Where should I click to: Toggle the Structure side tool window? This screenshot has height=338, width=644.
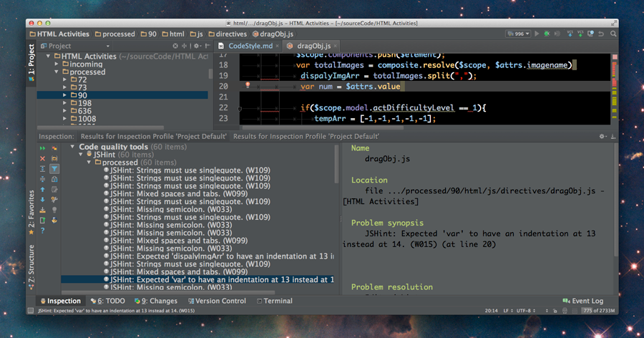coord(31,267)
